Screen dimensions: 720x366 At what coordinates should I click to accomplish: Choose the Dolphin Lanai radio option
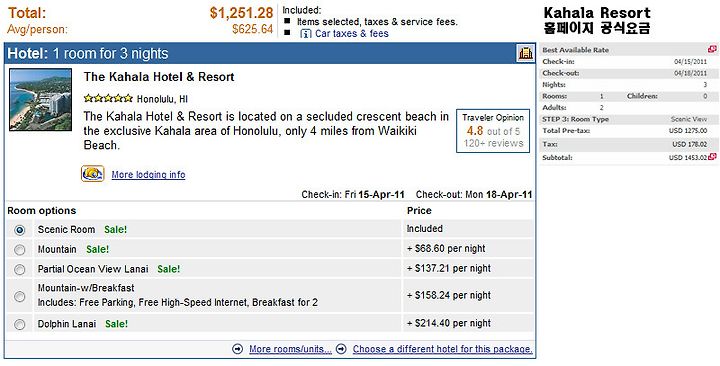point(19,325)
